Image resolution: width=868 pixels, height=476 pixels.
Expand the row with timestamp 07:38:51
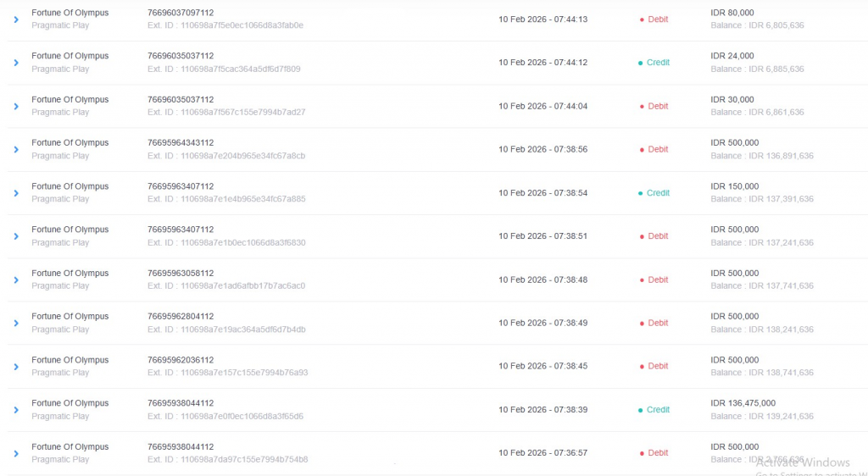(x=16, y=236)
